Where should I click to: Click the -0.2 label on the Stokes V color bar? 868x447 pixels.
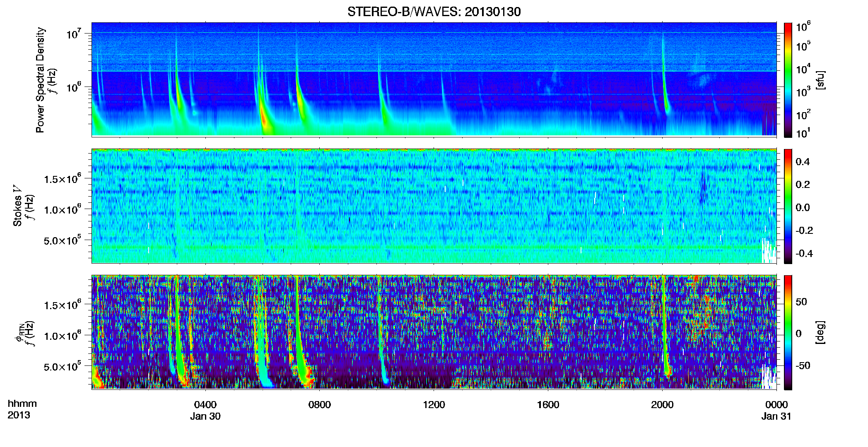click(x=804, y=231)
